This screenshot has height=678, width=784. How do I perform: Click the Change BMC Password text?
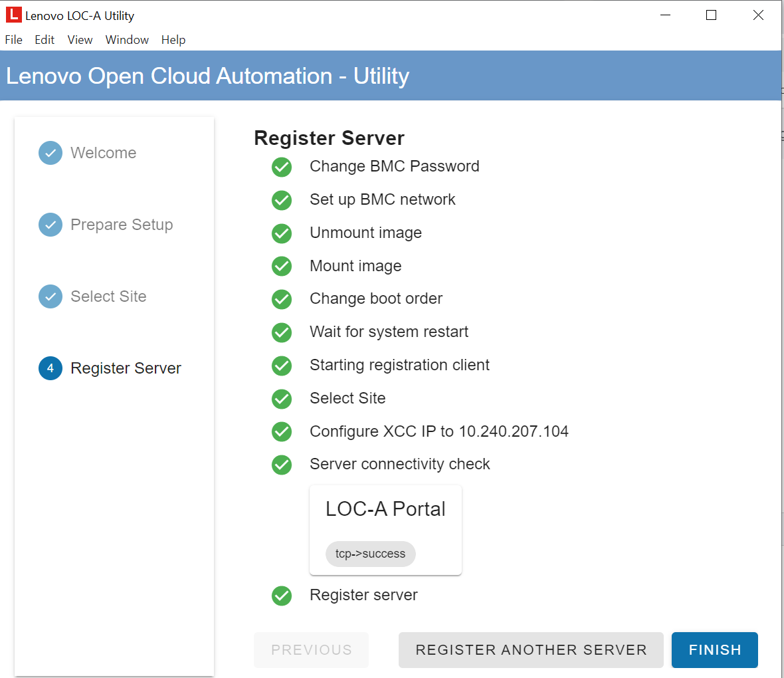395,166
